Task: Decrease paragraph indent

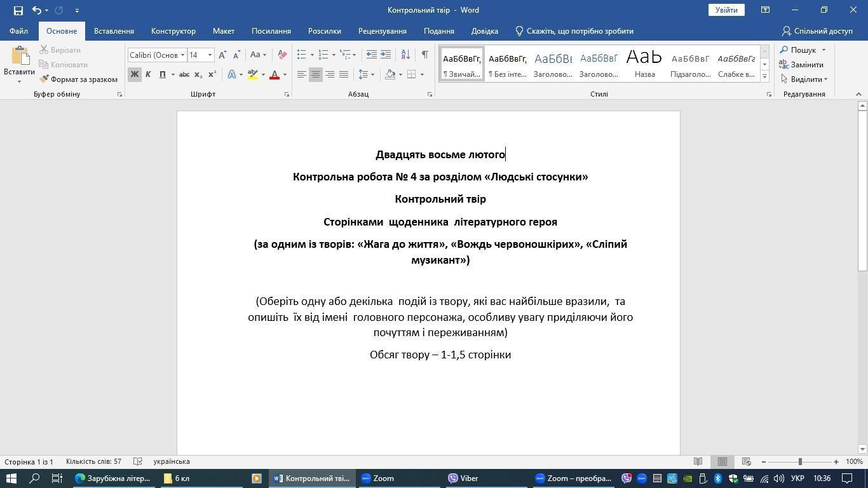Action: pyautogui.click(x=372, y=55)
